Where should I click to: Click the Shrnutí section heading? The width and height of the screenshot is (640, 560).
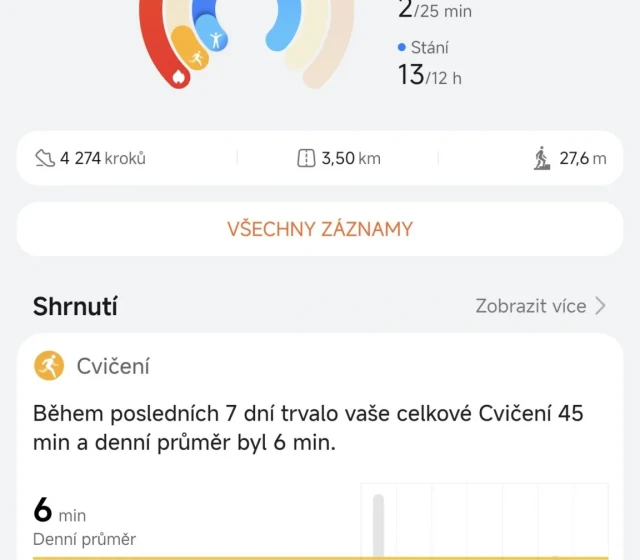75,306
